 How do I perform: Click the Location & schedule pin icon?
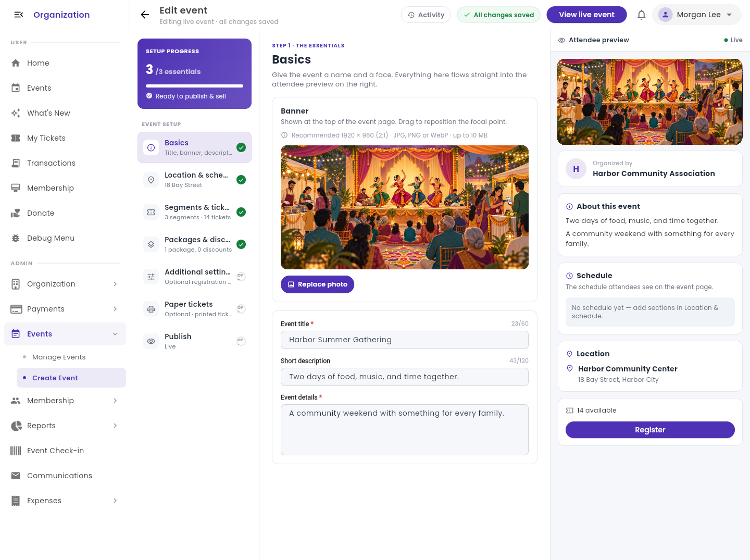[151, 180]
